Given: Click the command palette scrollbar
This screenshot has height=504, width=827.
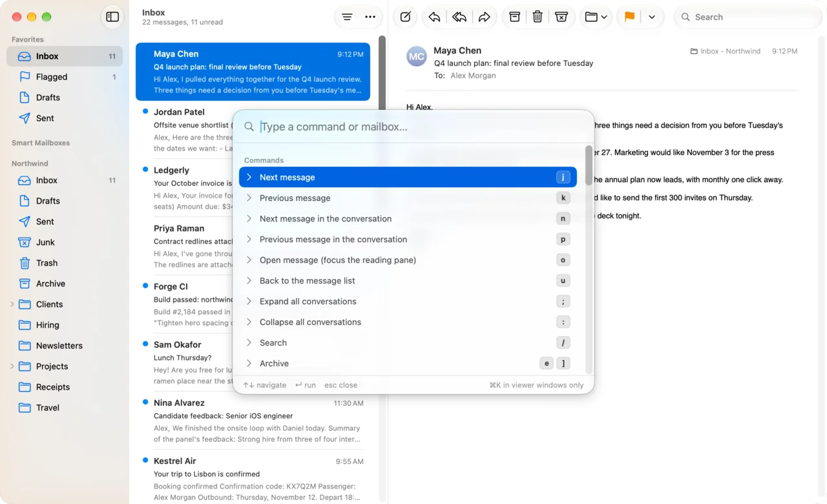Looking at the screenshot, I should click(x=589, y=165).
